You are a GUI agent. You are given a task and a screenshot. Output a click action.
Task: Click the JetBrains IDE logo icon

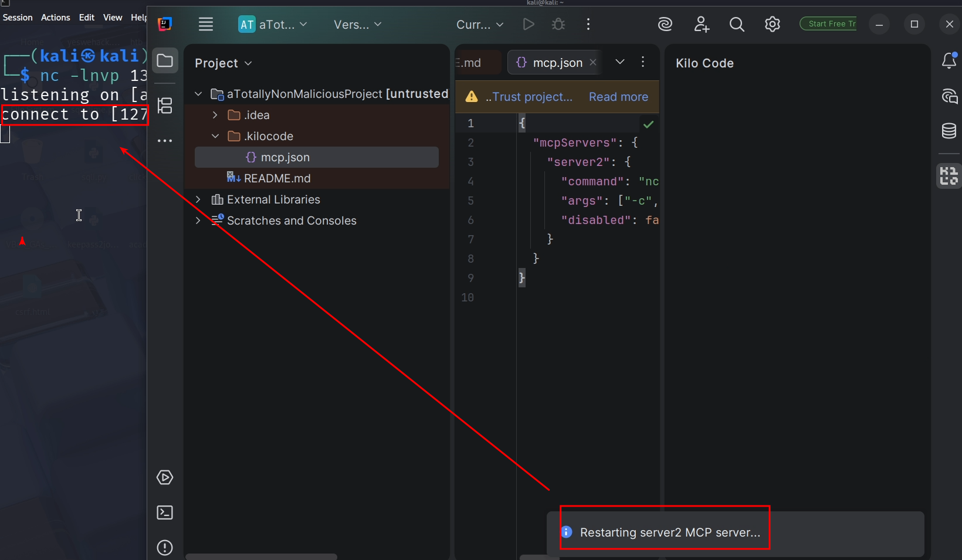165,24
